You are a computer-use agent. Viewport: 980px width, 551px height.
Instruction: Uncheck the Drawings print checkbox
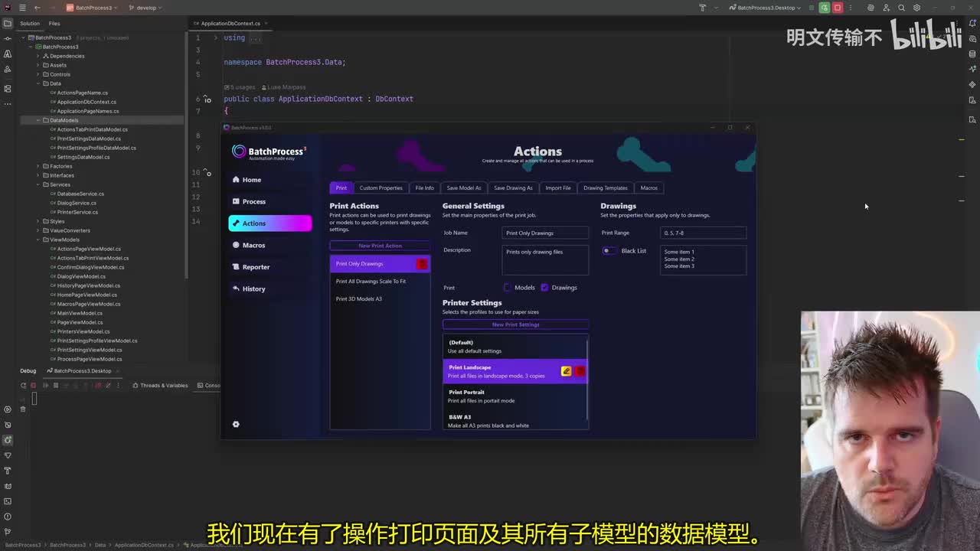tap(544, 288)
